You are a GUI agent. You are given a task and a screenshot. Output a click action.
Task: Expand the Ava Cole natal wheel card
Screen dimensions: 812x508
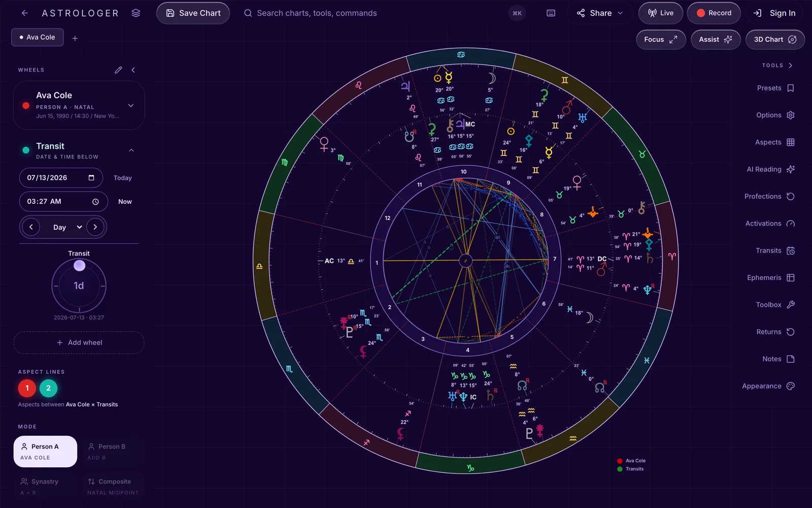coord(130,106)
